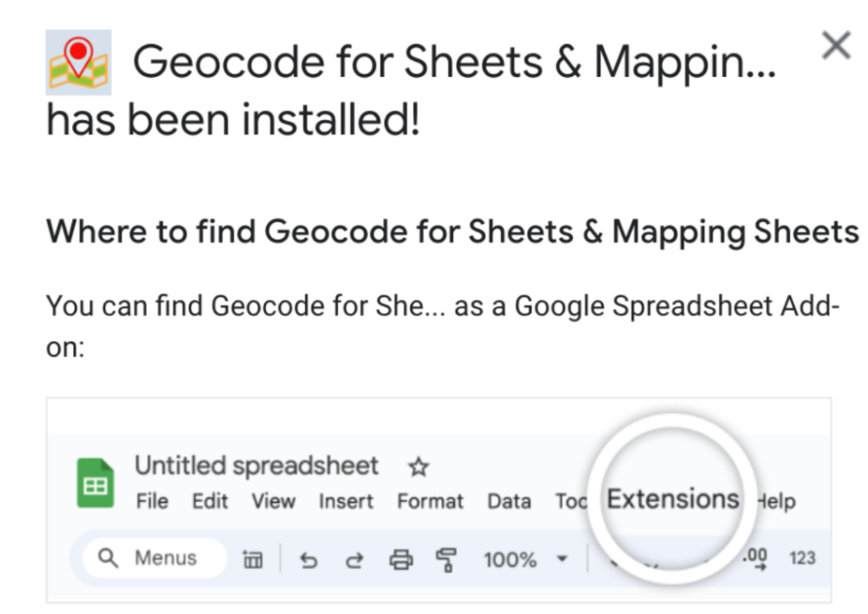Click the green Google Sheets logo icon
The width and height of the screenshot is (868, 614).
click(95, 483)
